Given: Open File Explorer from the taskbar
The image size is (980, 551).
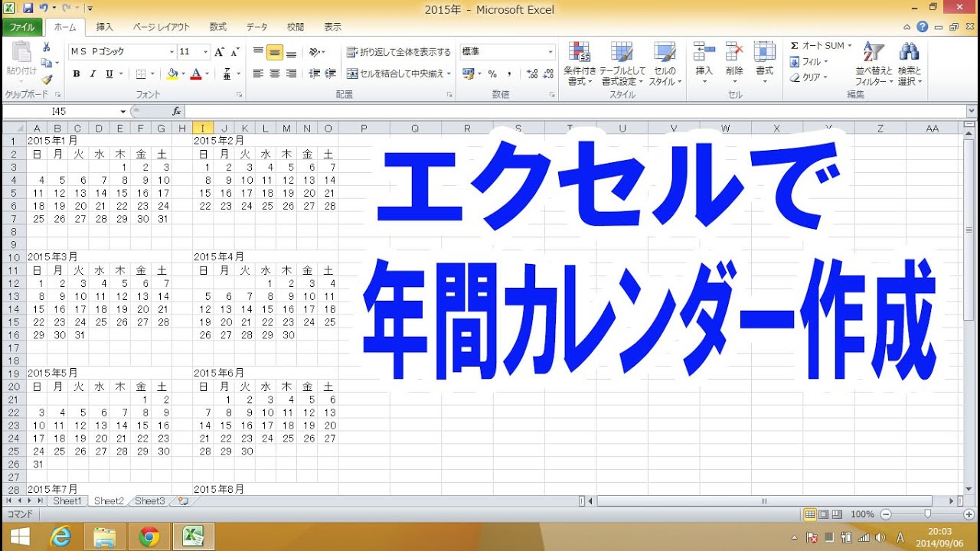Looking at the screenshot, I should point(105,536).
